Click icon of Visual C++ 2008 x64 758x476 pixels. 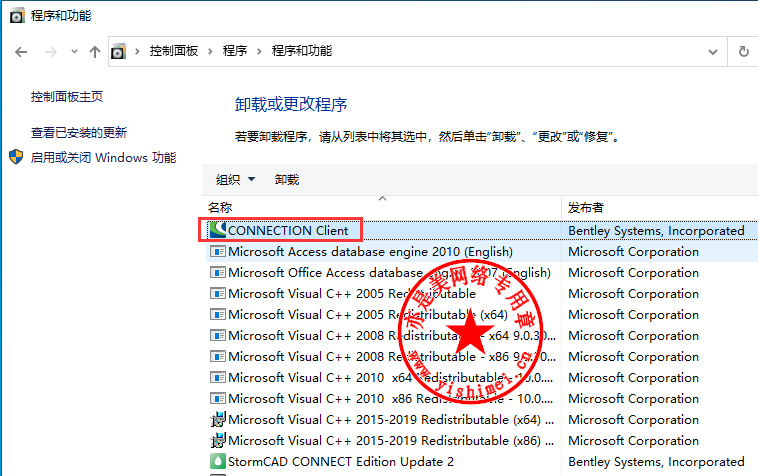[x=218, y=335]
